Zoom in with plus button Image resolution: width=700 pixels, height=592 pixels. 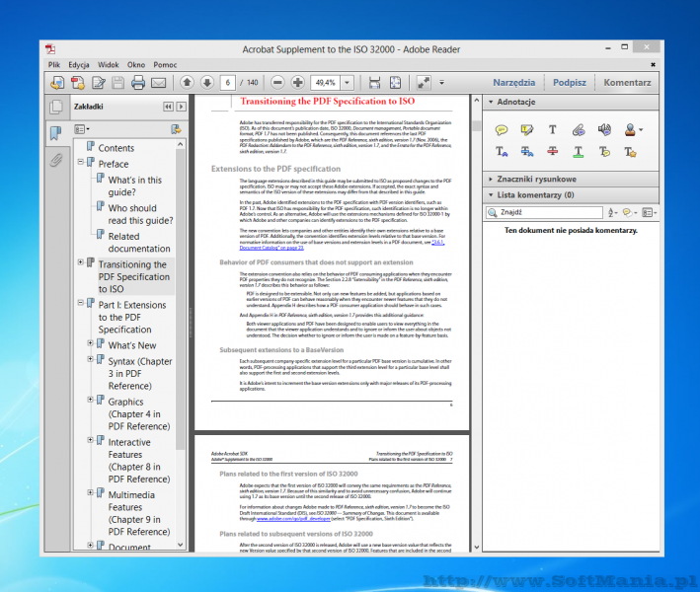tap(297, 83)
